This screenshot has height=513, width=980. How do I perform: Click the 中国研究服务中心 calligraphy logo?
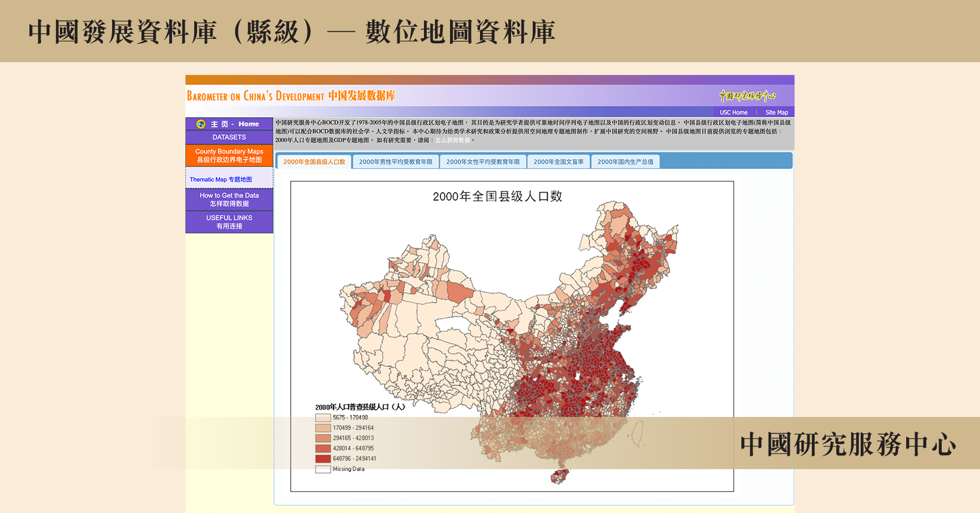(747, 95)
